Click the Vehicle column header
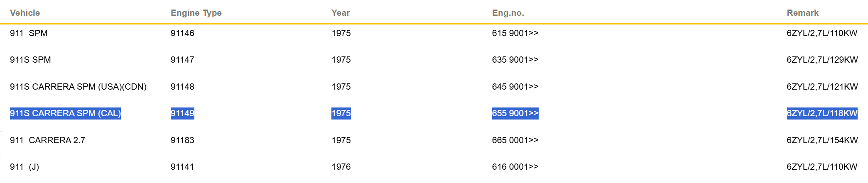 click(x=25, y=13)
